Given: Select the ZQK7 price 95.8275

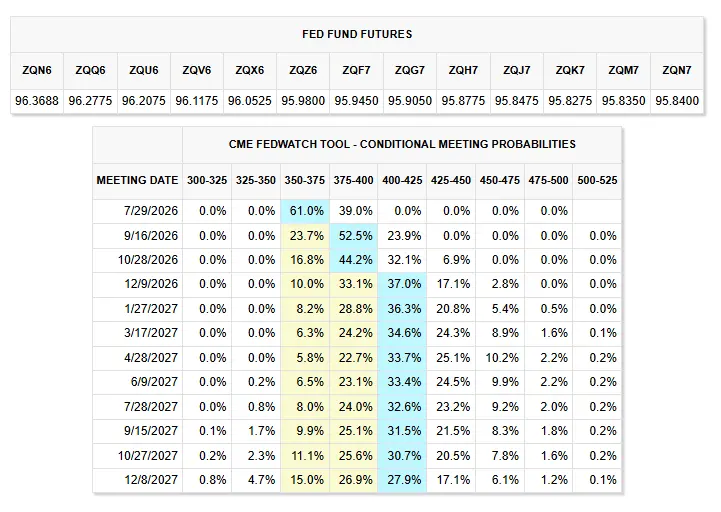Looking at the screenshot, I should coord(570,101).
